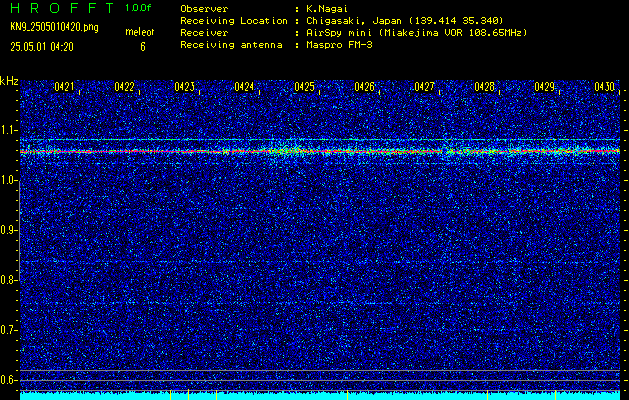Click the 0428 time label

pyautogui.click(x=485, y=87)
